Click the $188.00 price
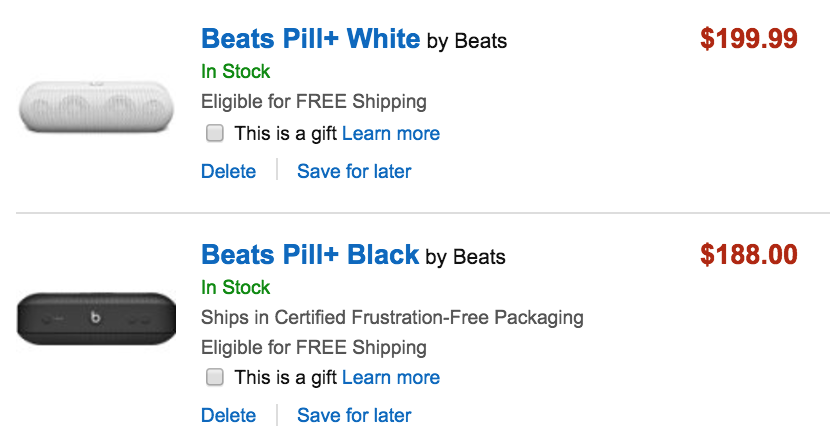Viewport: 830px width, 448px height. (748, 254)
